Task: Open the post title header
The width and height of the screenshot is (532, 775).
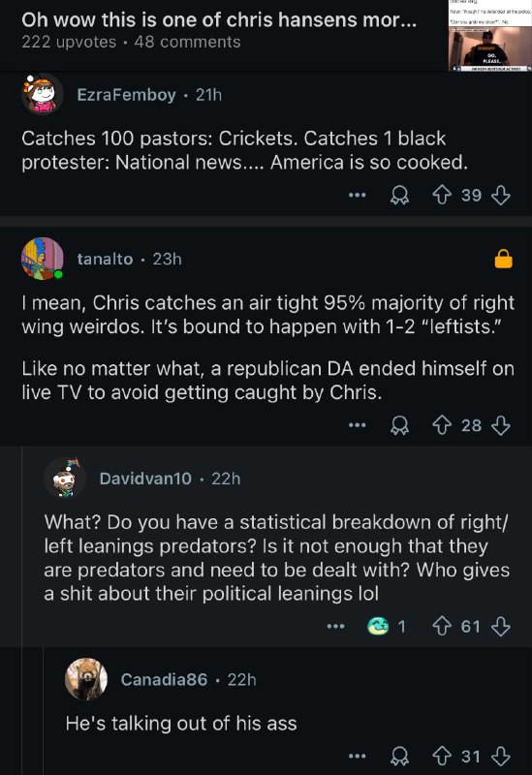Action: [x=219, y=19]
